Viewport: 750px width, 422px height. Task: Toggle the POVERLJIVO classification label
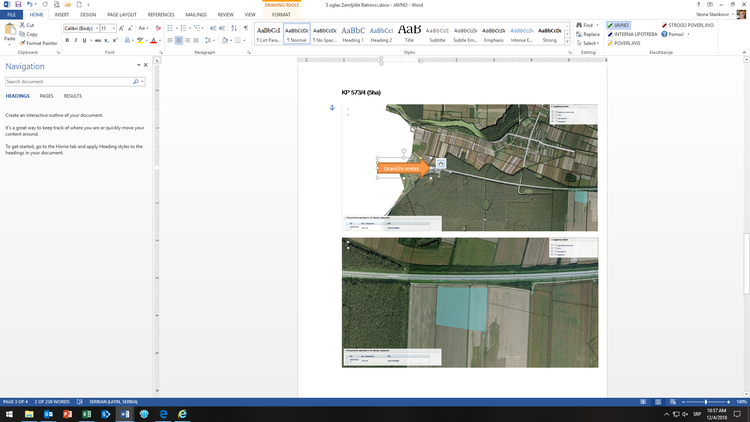pyautogui.click(x=624, y=43)
